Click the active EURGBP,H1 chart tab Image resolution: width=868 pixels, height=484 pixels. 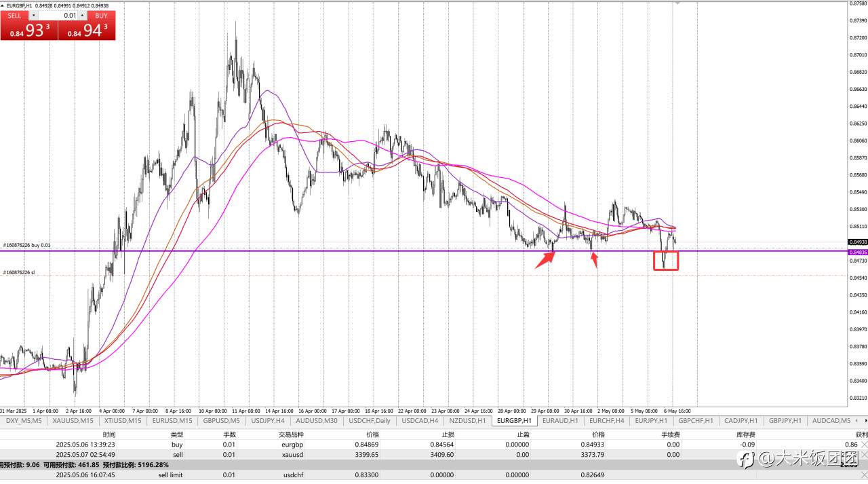tap(514, 421)
